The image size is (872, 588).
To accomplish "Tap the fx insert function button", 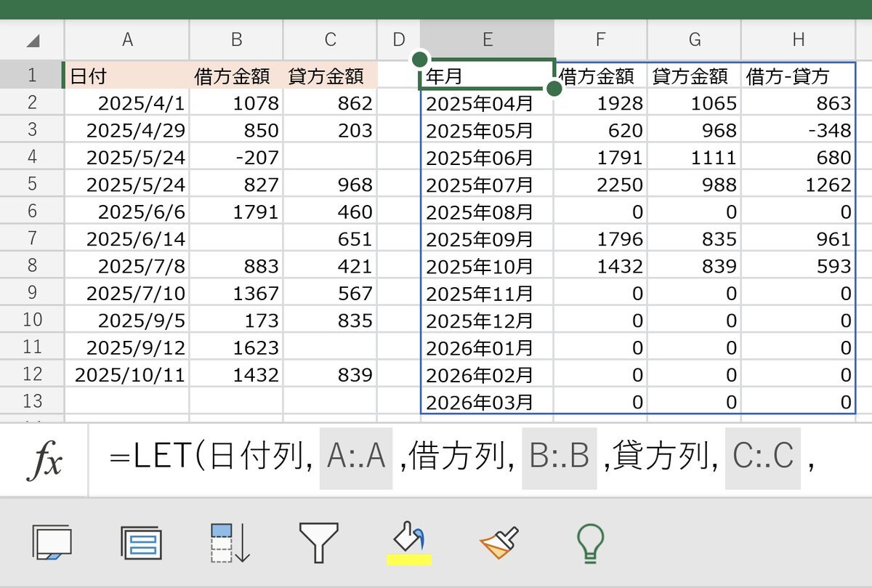I will [44, 460].
